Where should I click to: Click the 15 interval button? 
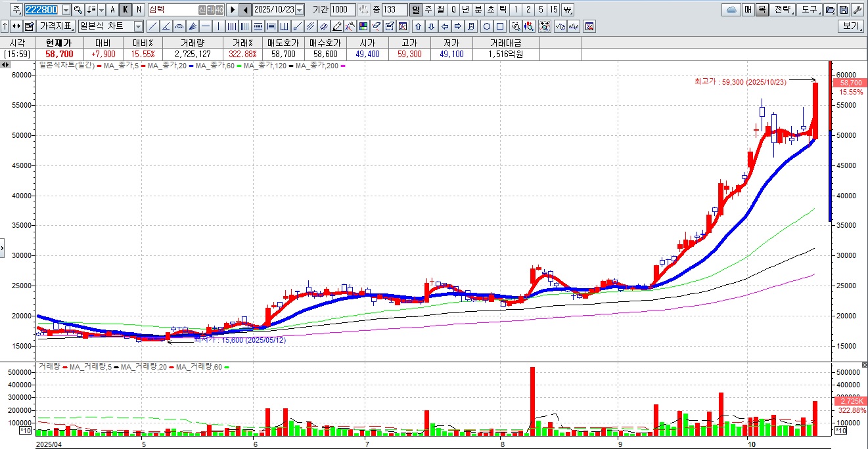click(553, 10)
